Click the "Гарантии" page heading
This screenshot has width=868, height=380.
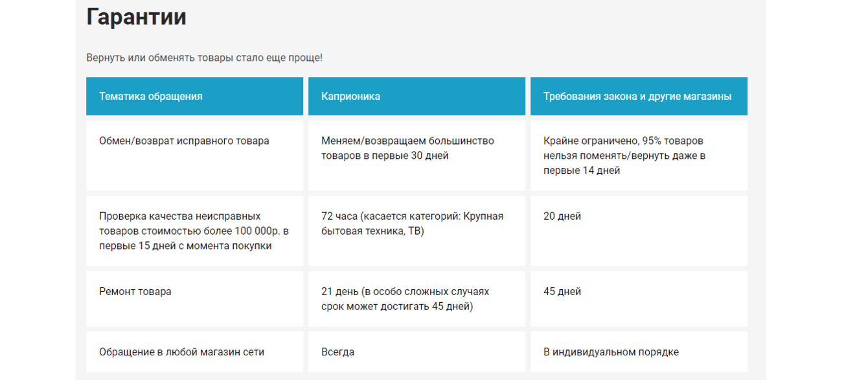coord(136,17)
